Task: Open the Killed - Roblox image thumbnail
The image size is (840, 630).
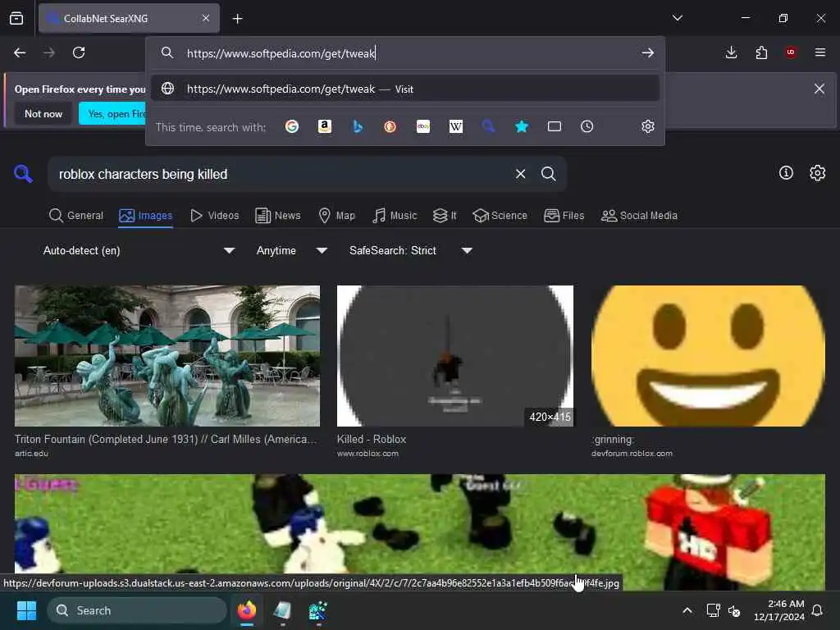Action: pyautogui.click(x=454, y=356)
